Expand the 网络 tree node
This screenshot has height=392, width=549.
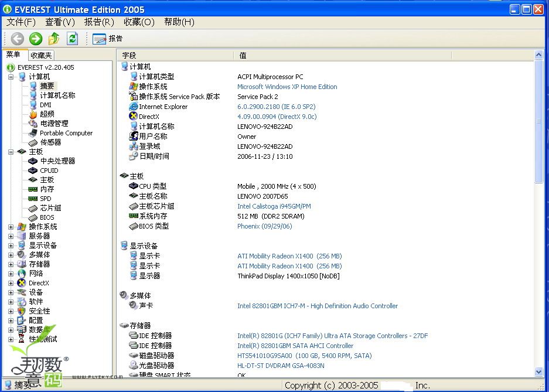(11, 274)
